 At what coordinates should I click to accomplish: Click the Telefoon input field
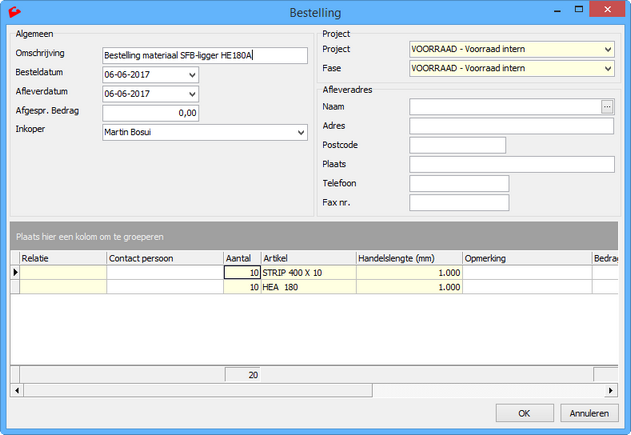(x=459, y=183)
